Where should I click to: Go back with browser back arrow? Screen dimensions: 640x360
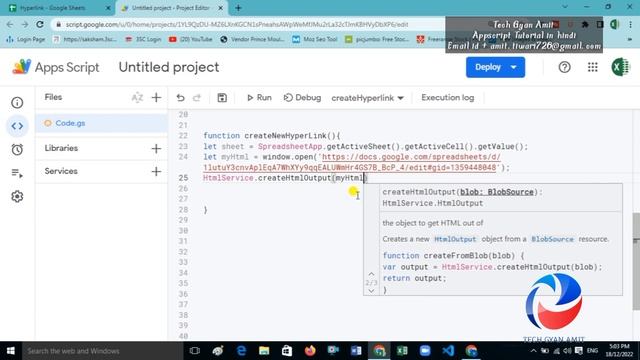[10, 24]
